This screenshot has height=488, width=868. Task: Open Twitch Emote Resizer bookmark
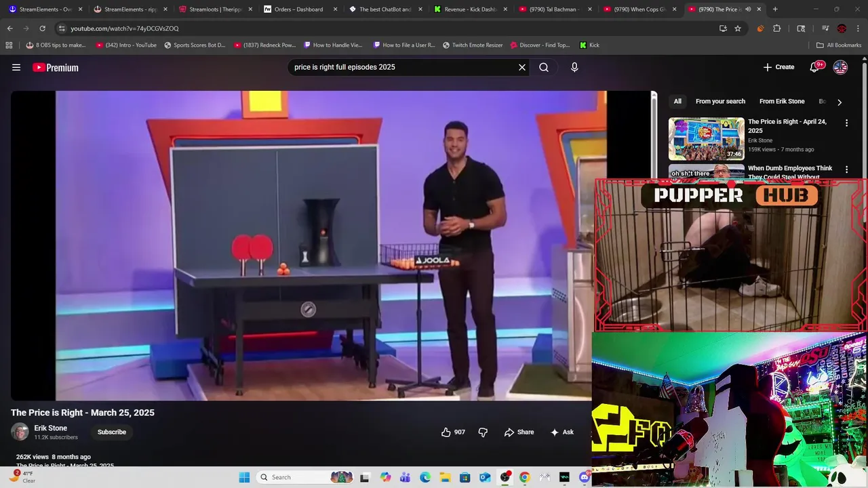tap(473, 45)
